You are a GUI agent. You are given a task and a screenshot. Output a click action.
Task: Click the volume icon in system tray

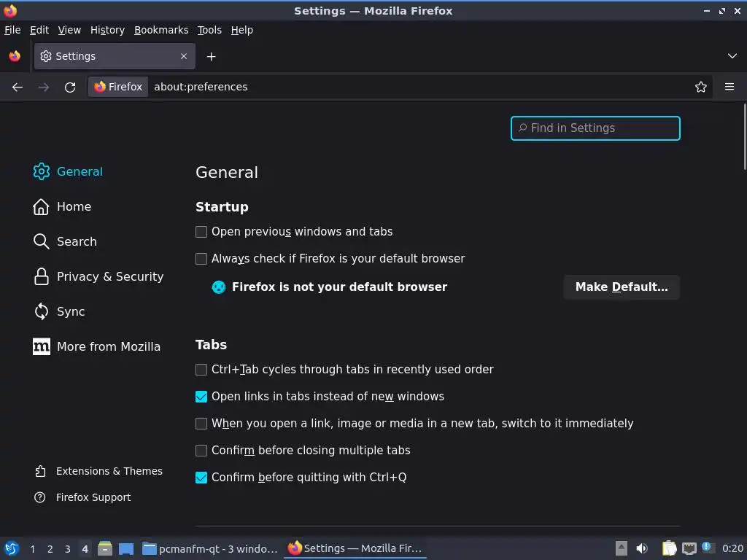(x=642, y=548)
